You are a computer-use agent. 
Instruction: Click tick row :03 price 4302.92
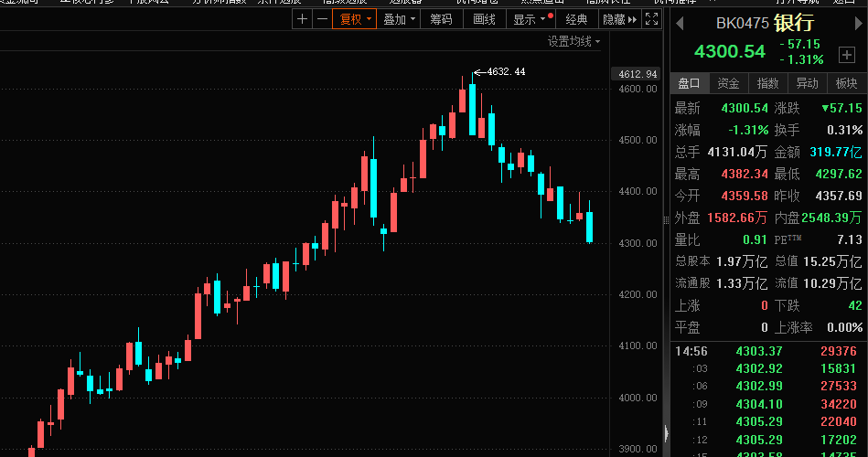pos(759,369)
